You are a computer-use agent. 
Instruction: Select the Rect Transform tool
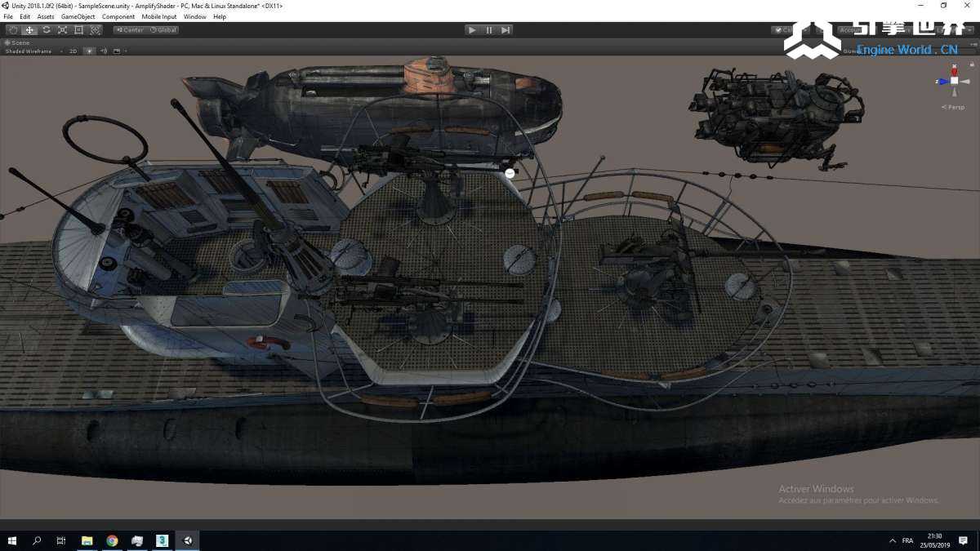78,30
